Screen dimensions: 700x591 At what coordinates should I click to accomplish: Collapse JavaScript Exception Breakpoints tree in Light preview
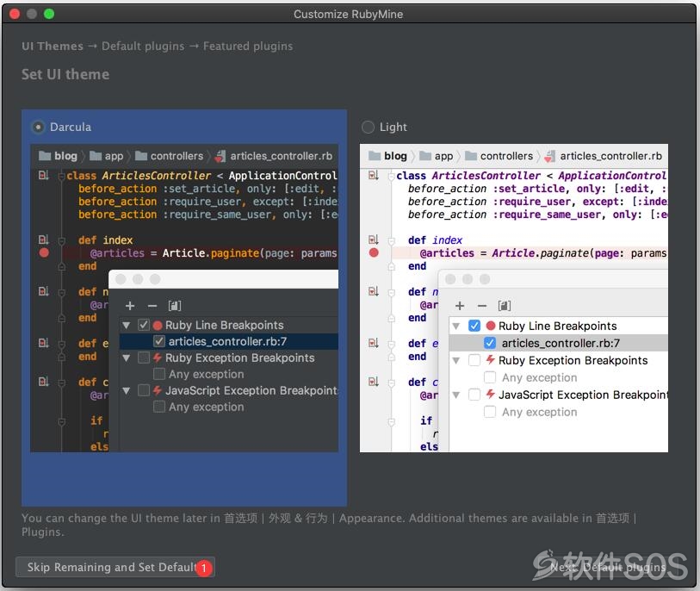pyautogui.click(x=455, y=395)
